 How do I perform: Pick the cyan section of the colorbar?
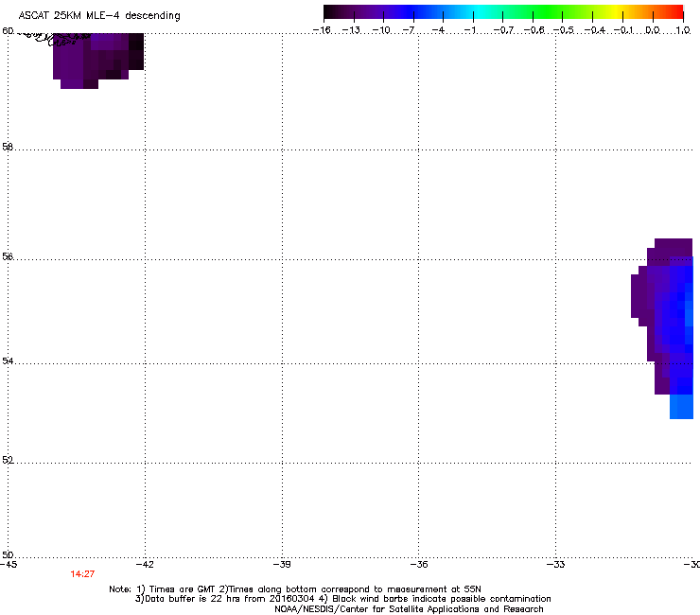tap(480, 11)
